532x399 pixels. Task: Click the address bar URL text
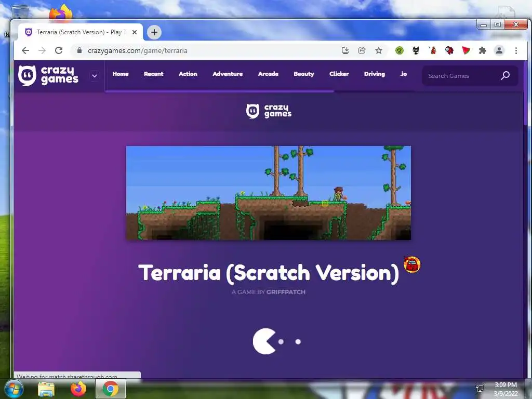click(x=137, y=50)
